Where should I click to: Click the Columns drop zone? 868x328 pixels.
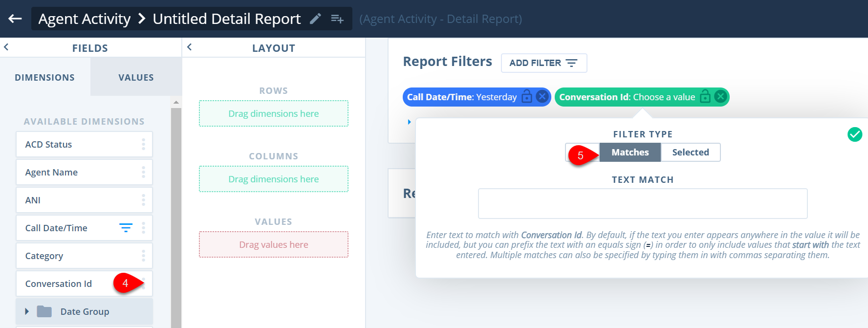[x=274, y=179]
